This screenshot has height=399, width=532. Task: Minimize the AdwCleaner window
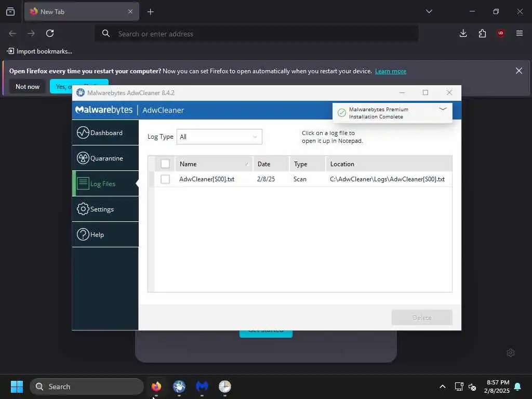click(x=402, y=92)
